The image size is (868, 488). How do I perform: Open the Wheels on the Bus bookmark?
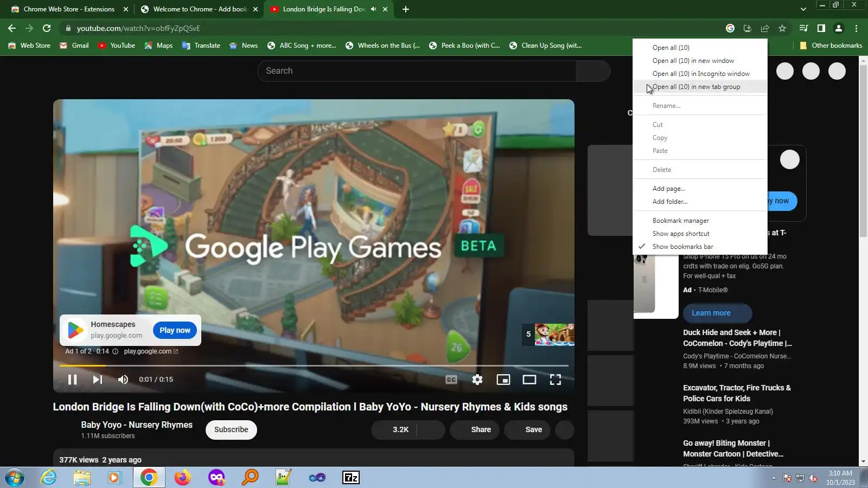click(x=383, y=46)
